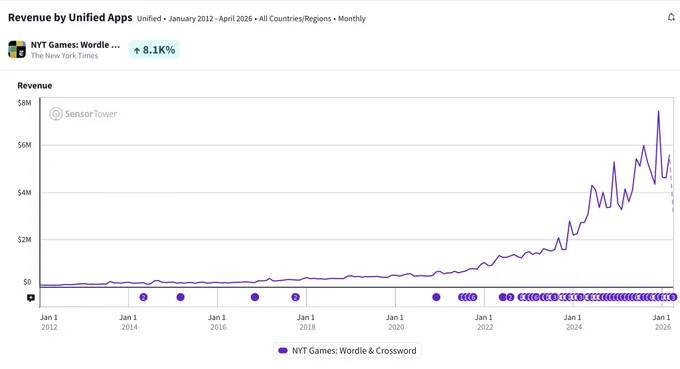Click the "Revenue" chart heading
This screenshot has width=680, height=369.
tap(35, 85)
